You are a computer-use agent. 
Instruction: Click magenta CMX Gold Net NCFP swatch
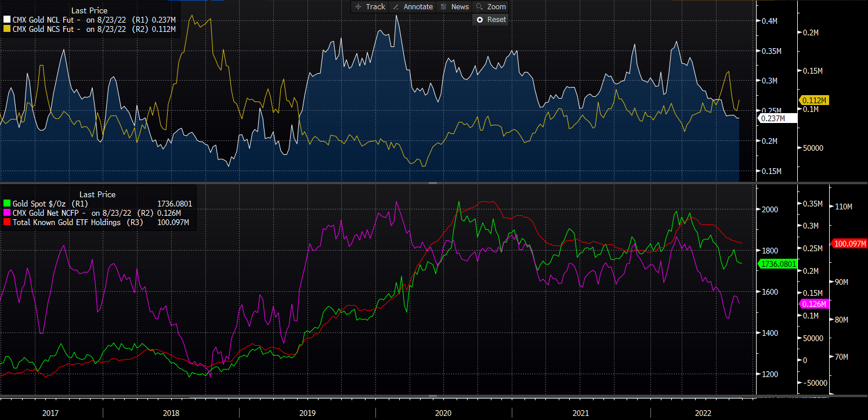6,213
